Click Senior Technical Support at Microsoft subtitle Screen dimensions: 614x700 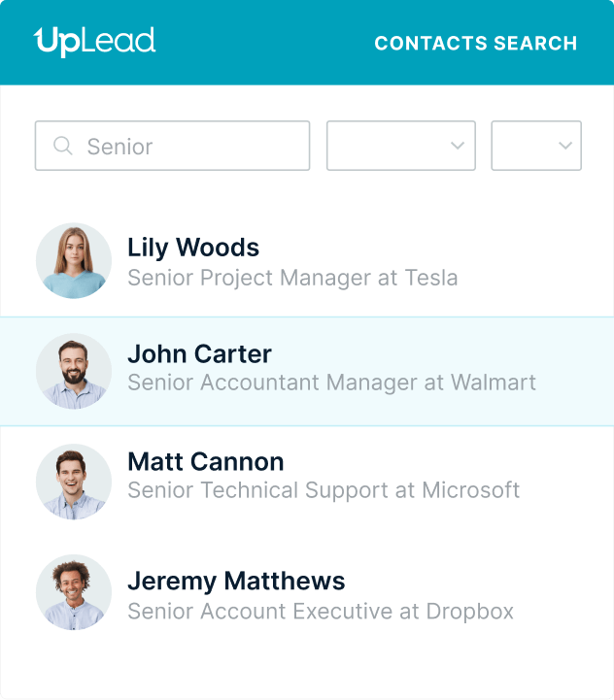point(324,490)
